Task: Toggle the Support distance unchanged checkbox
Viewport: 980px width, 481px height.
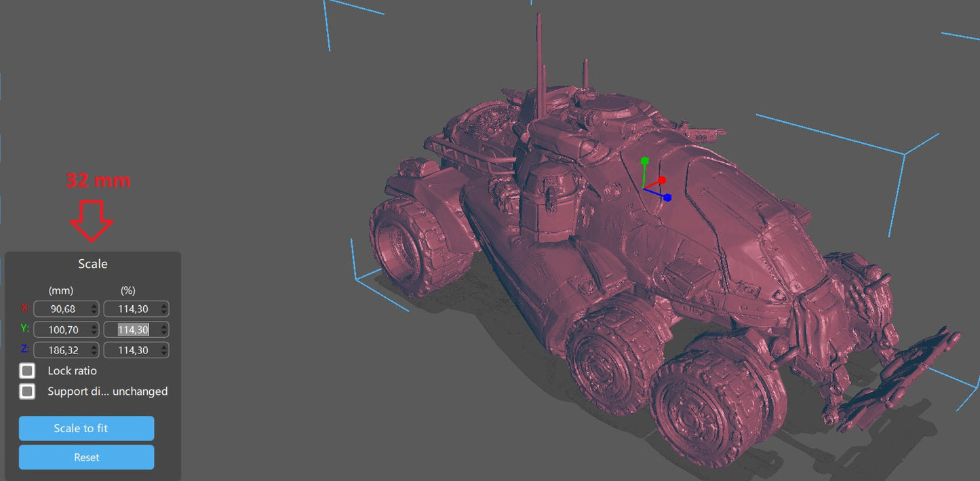Action: 27,391
